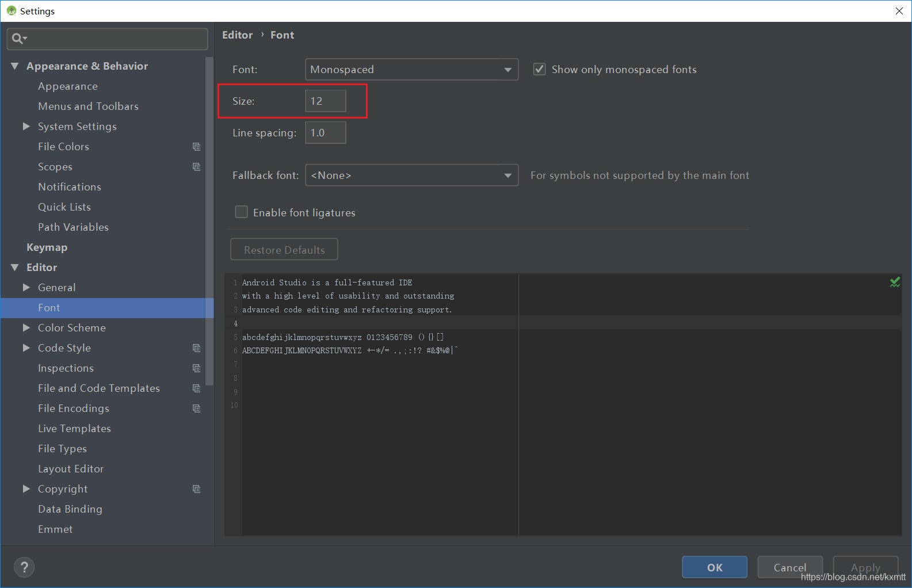Viewport: 912px width, 588px height.
Task: Click the project-level icon beside Scopes
Action: [196, 167]
